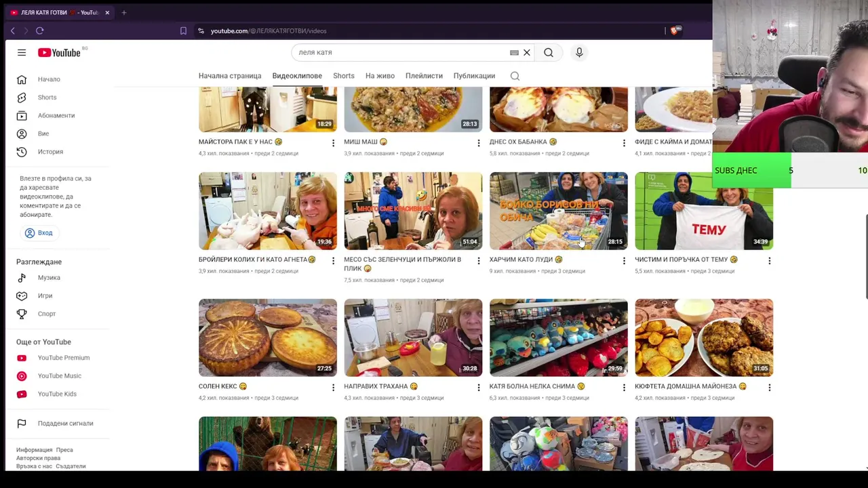Clear the search text with X
Viewport: 868px width, 488px height.
click(x=527, y=52)
